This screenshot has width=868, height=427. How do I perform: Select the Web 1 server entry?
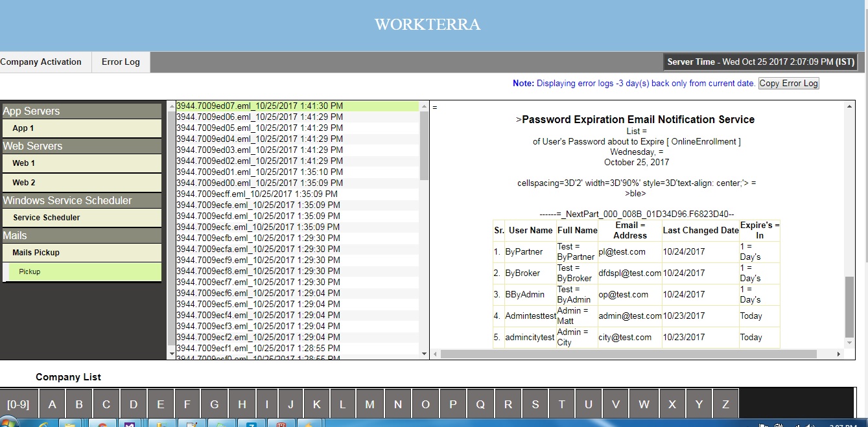(81, 163)
